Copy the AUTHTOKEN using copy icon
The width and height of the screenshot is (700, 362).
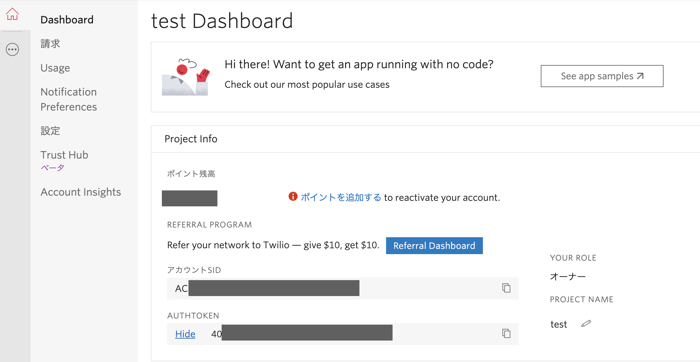506,333
